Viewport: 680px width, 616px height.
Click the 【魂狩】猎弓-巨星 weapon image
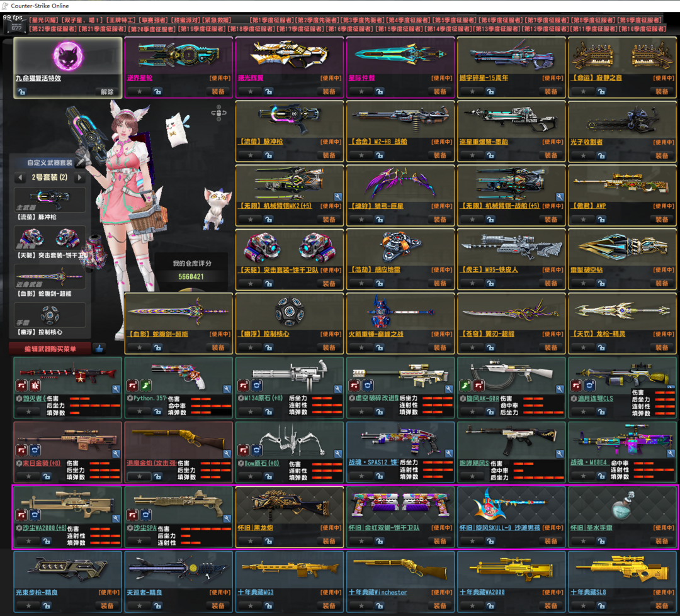[x=400, y=183]
